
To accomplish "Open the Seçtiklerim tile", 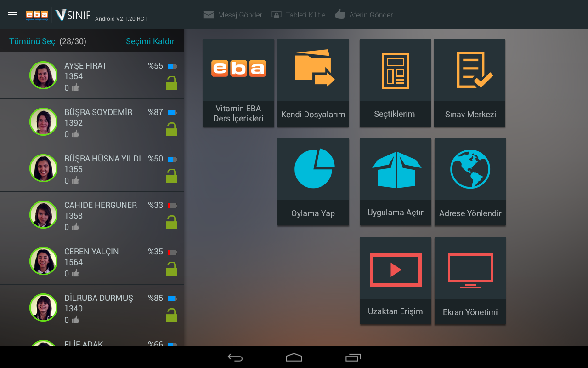I will coord(395,83).
